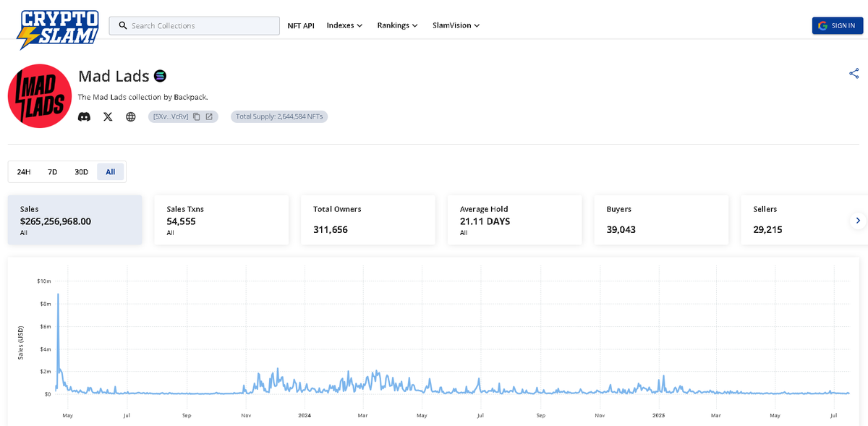This screenshot has height=426, width=868.
Task: Click the 21.11 DAYS value
Action: tap(485, 221)
